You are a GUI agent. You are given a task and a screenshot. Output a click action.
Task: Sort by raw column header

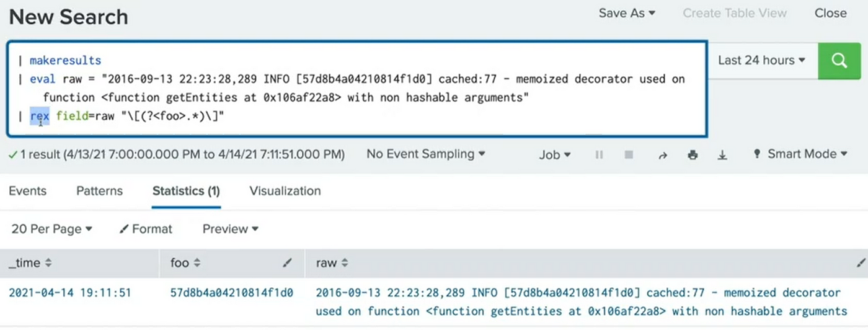click(332, 263)
